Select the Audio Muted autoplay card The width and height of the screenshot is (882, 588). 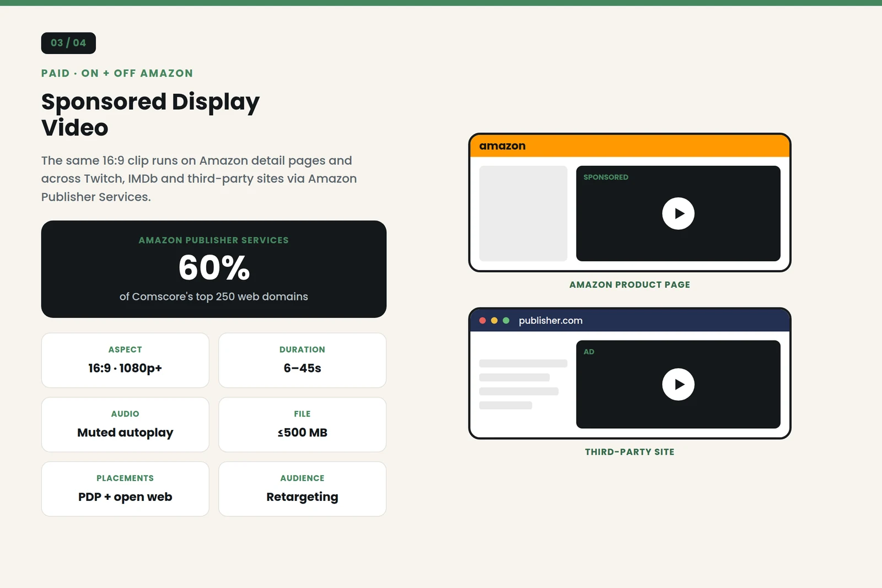[x=125, y=425]
